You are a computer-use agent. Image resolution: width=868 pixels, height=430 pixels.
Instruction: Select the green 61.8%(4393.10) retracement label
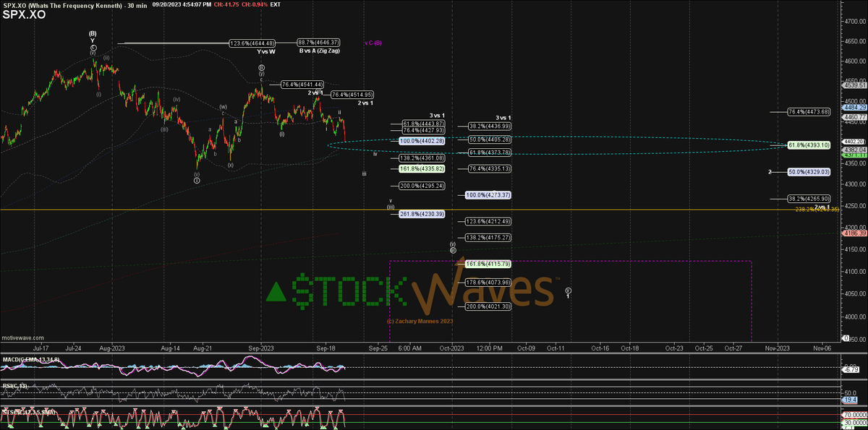point(809,145)
